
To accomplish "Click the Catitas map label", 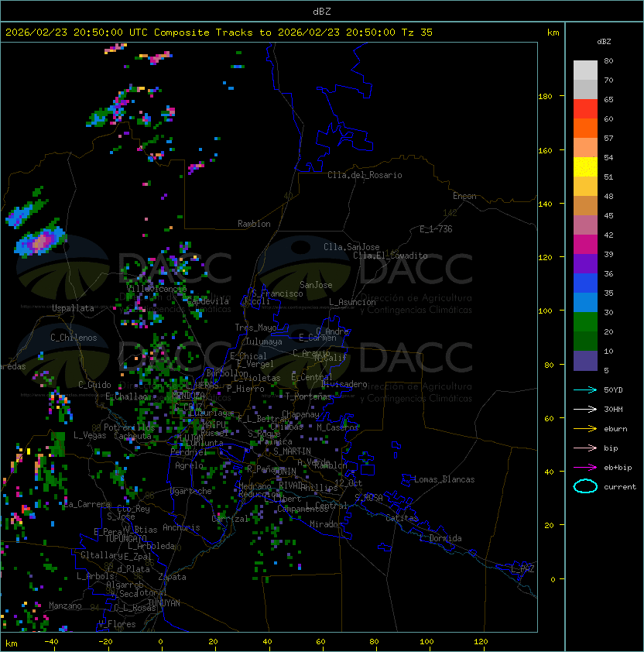I will point(402,518).
